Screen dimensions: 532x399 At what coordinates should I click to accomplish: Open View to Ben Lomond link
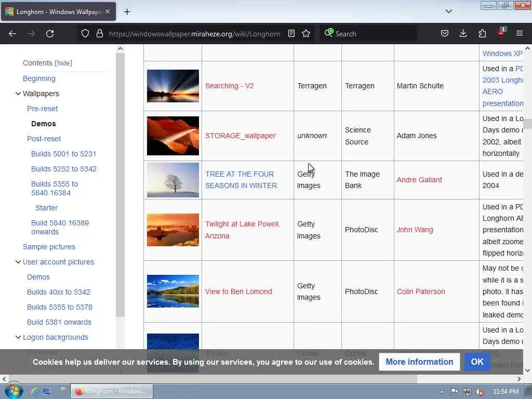pos(238,291)
